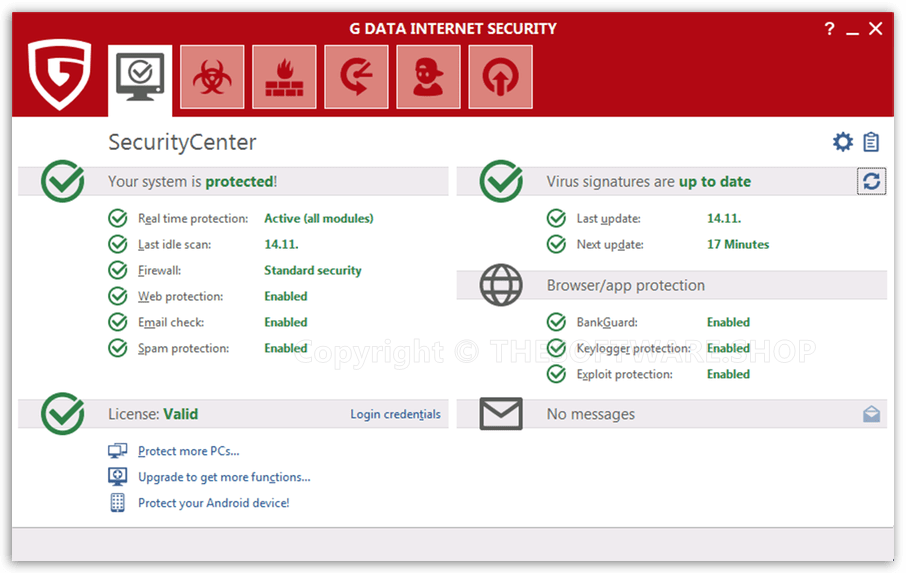Open the Autostart manager up-arrow tab
906x573 pixels.
click(x=500, y=77)
